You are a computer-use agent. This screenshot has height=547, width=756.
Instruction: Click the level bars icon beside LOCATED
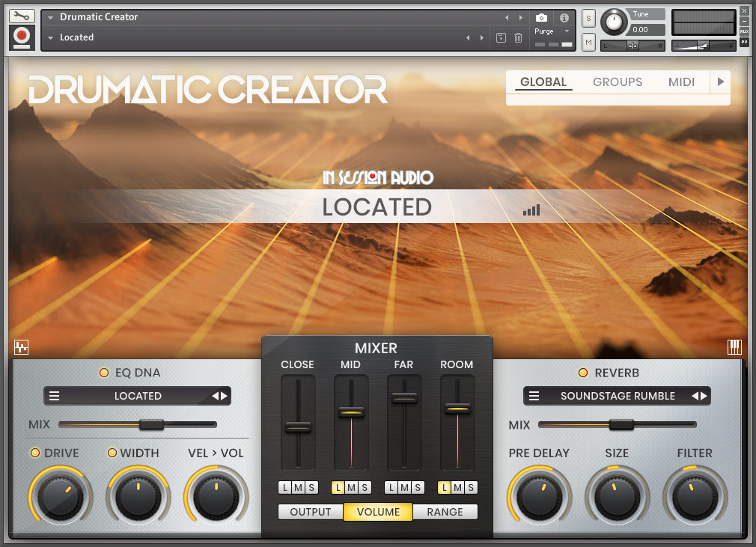tap(531, 210)
